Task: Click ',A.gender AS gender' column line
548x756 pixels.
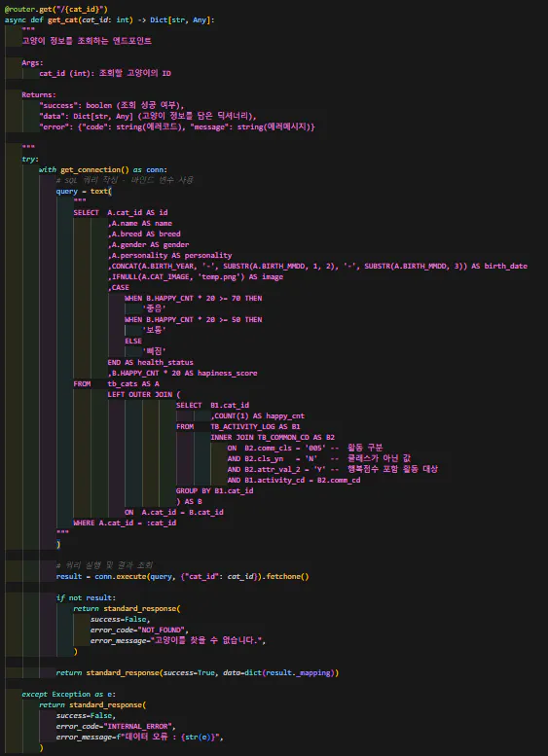Action: pyautogui.click(x=149, y=245)
